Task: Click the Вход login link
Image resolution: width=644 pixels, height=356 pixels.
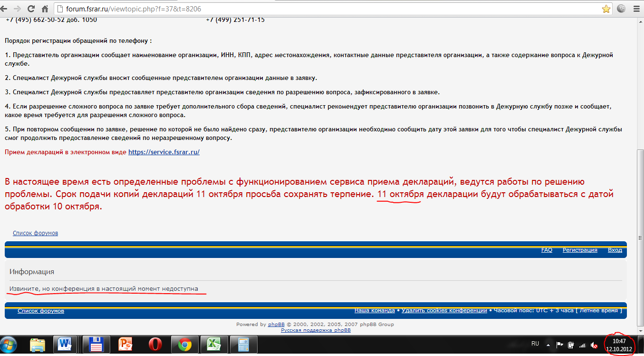Action: [x=615, y=250]
